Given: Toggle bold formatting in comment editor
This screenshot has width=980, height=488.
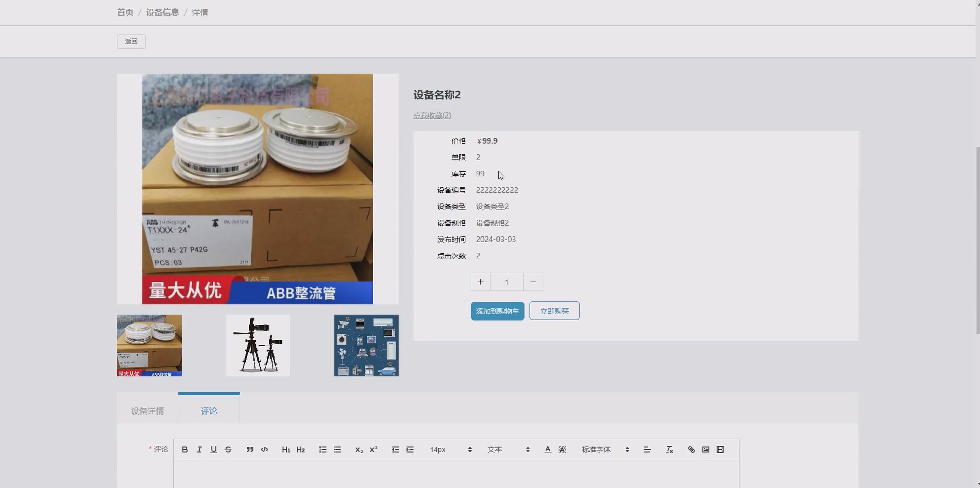Looking at the screenshot, I should (185, 450).
